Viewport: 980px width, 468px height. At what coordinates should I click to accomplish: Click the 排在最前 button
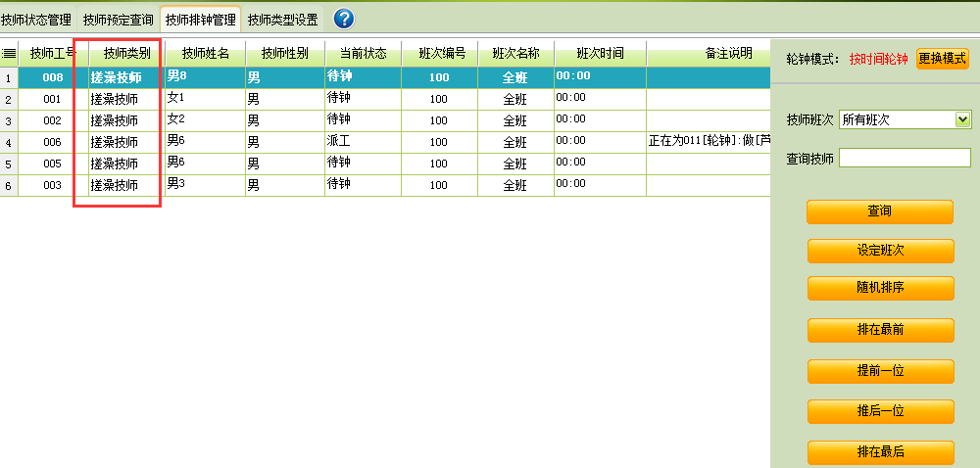[x=880, y=331]
